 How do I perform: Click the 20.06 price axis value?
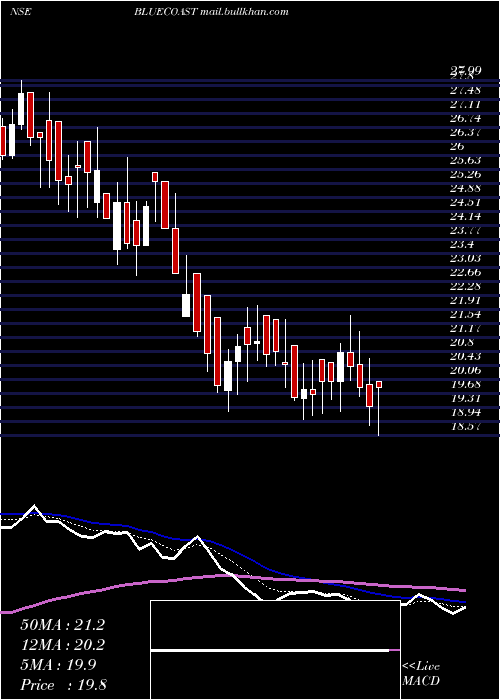click(x=466, y=371)
